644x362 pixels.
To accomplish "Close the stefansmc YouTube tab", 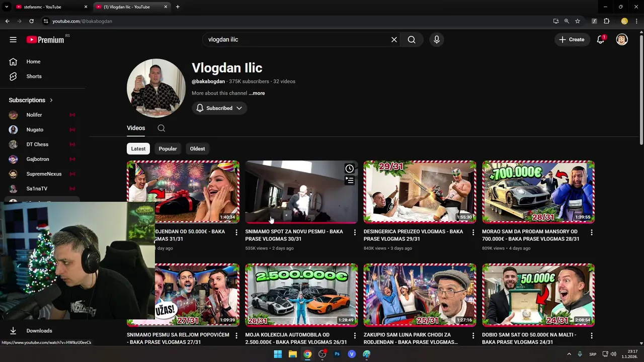I will tap(86, 7).
